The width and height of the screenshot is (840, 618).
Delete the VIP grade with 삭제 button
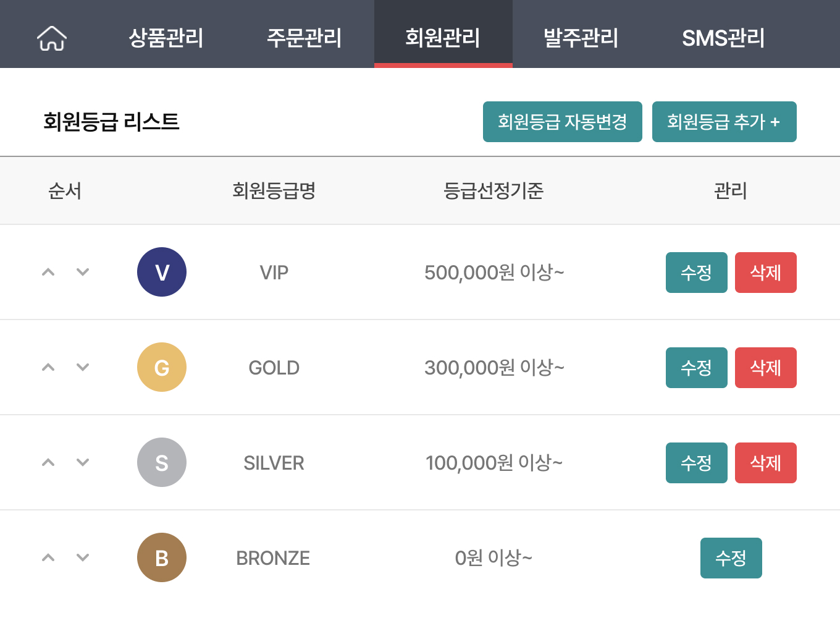point(766,272)
